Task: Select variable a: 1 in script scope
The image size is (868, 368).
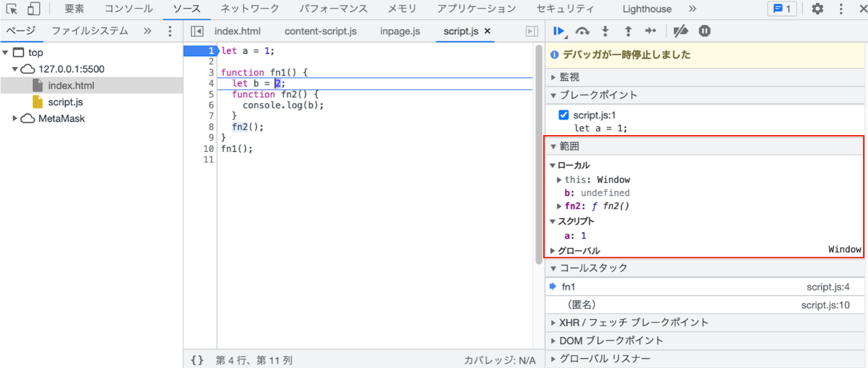Action: [x=575, y=235]
